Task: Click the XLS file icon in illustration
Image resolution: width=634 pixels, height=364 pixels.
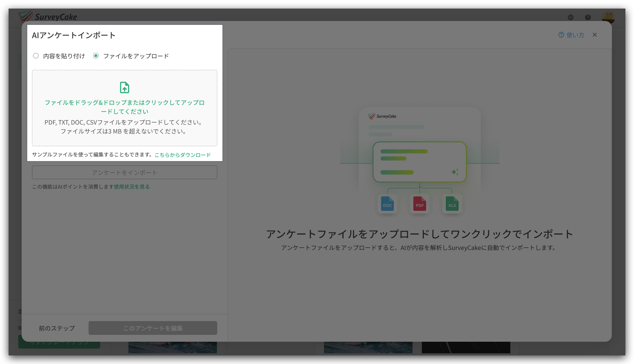Action: pos(452,203)
